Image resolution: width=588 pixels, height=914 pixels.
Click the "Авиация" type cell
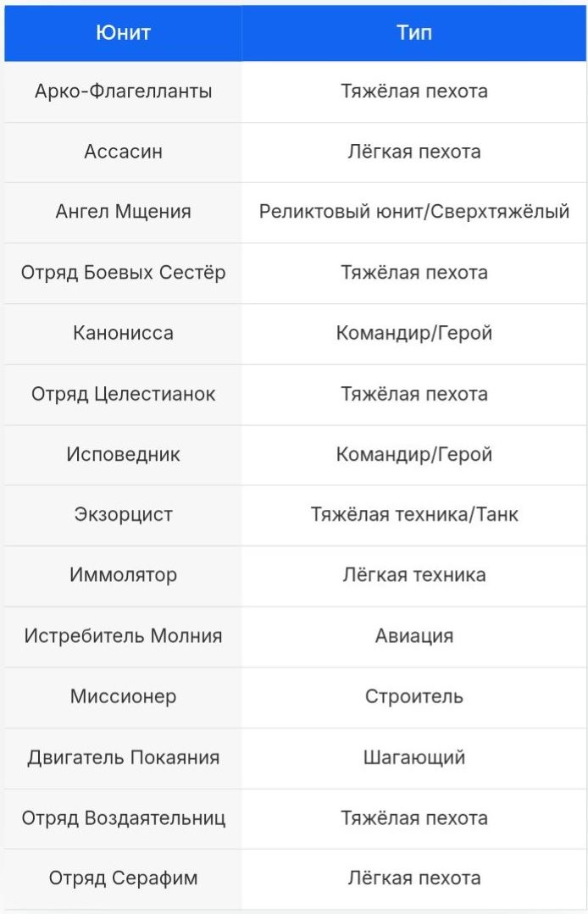[x=414, y=636]
